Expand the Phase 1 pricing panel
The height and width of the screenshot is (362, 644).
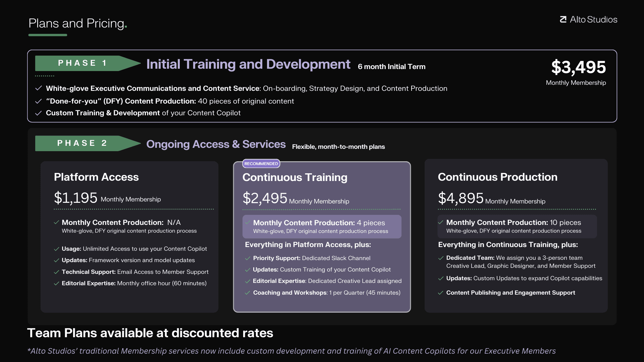pos(322,85)
